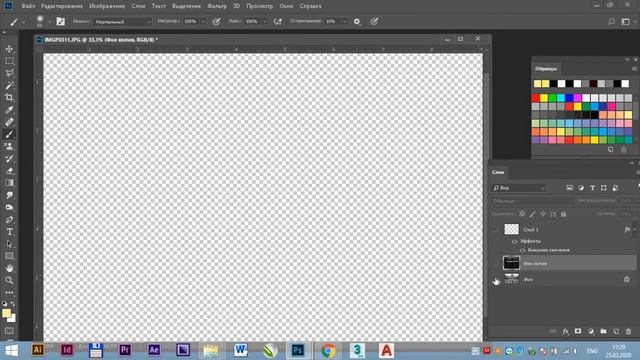Toggle pixel layer filter
Image resolution: width=640 pixels, height=360 pixels.
(569, 188)
